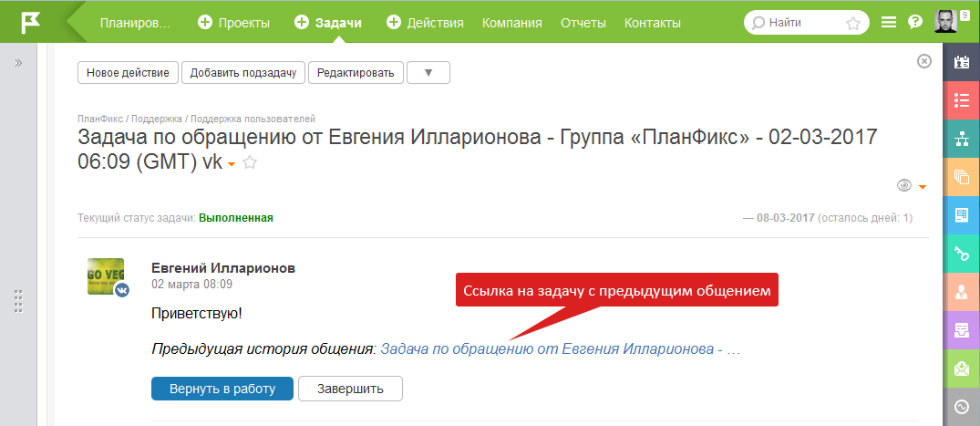Viewport: 980px width, 426px height.
Task: Click the plus icon beside Действия
Action: coord(394,23)
